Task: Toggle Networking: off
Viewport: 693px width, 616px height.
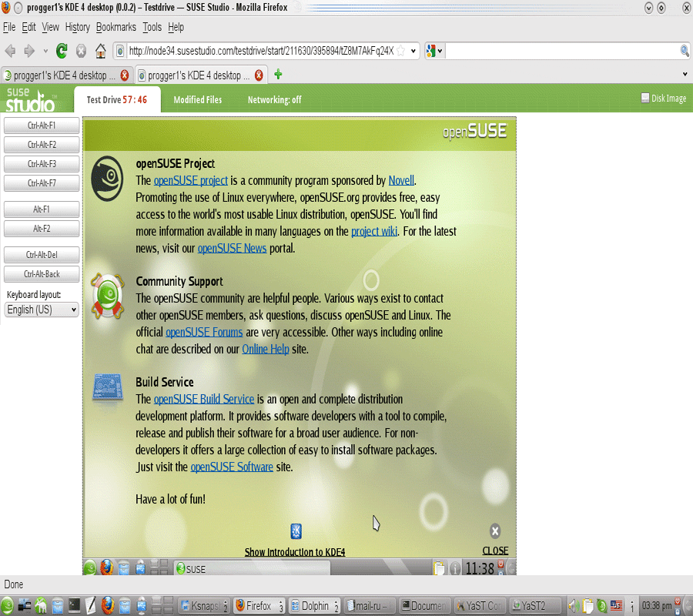Action: (x=274, y=99)
